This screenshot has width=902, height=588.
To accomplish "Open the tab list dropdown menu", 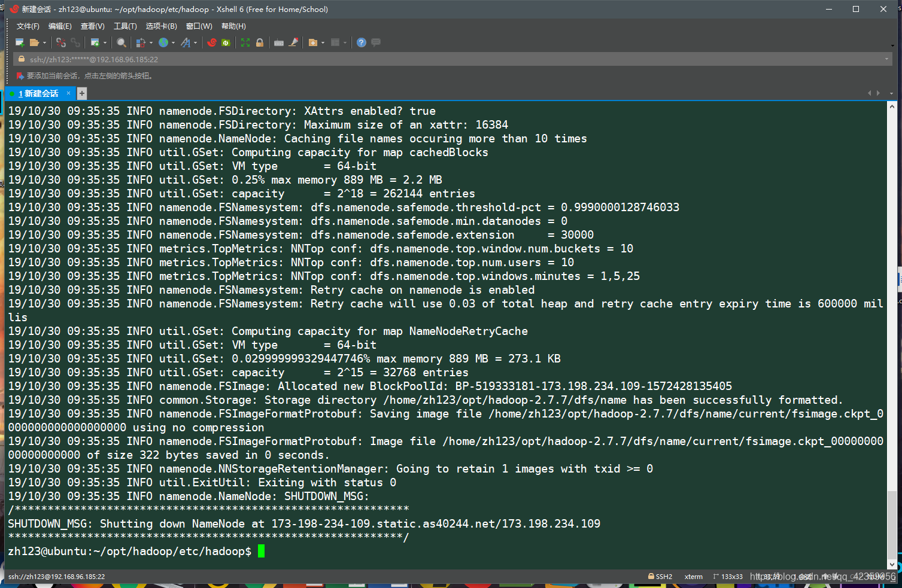I will (891, 93).
